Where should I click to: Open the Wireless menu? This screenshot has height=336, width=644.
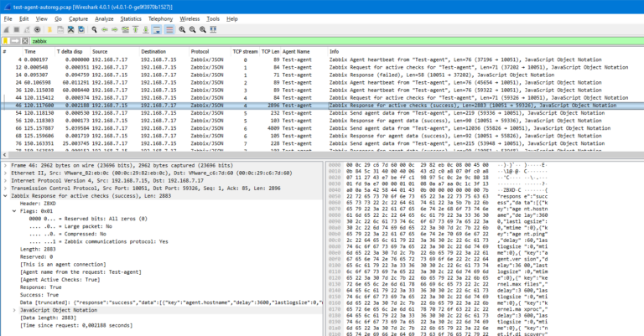coord(190,19)
